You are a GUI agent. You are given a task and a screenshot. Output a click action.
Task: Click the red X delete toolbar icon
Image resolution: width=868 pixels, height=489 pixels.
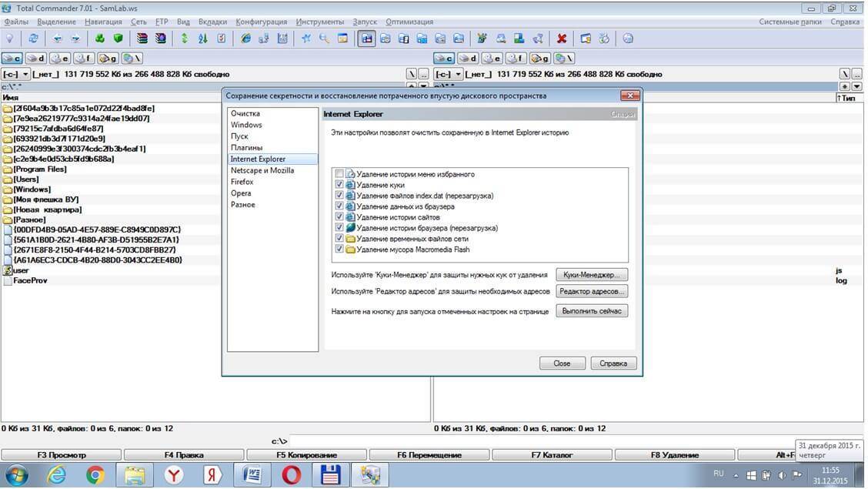tap(562, 38)
